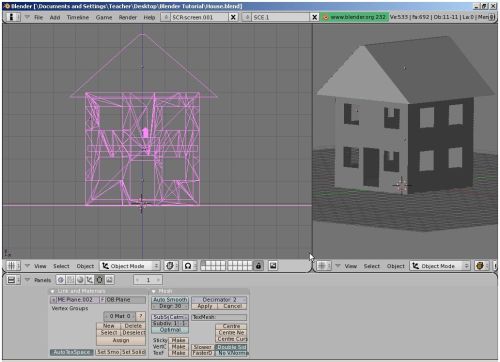500x362 pixels.
Task: Click the TexMesh input field
Action: (x=219, y=317)
